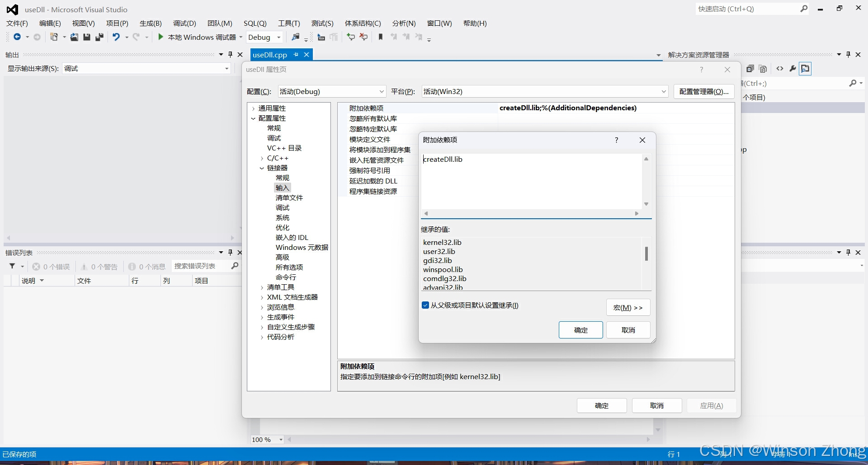
Task: Toggle a bookmark with the bookmark icon
Action: 381,37
